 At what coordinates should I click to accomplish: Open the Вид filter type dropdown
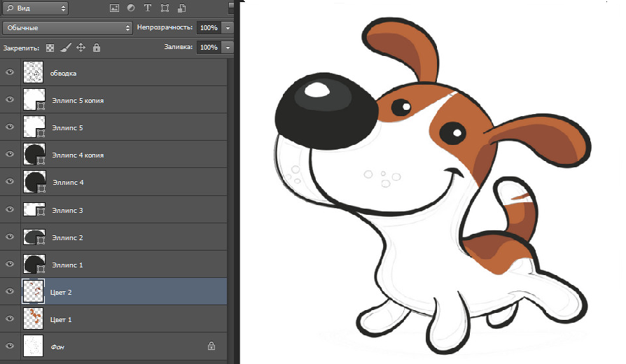point(35,8)
